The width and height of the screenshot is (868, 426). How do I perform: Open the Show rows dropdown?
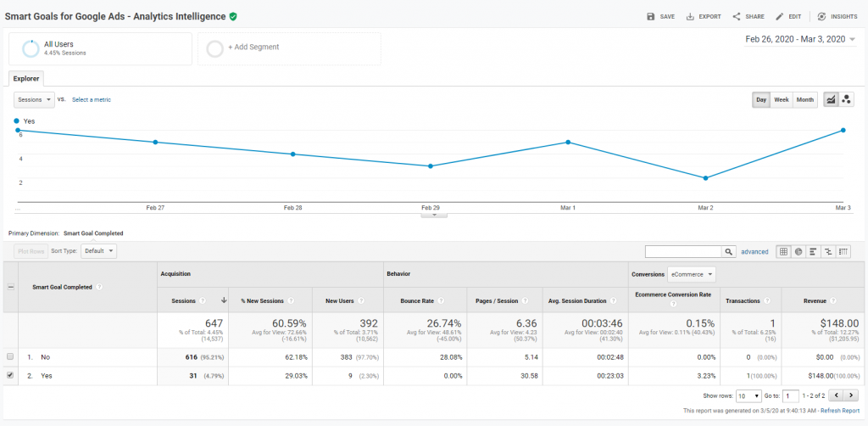749,395
